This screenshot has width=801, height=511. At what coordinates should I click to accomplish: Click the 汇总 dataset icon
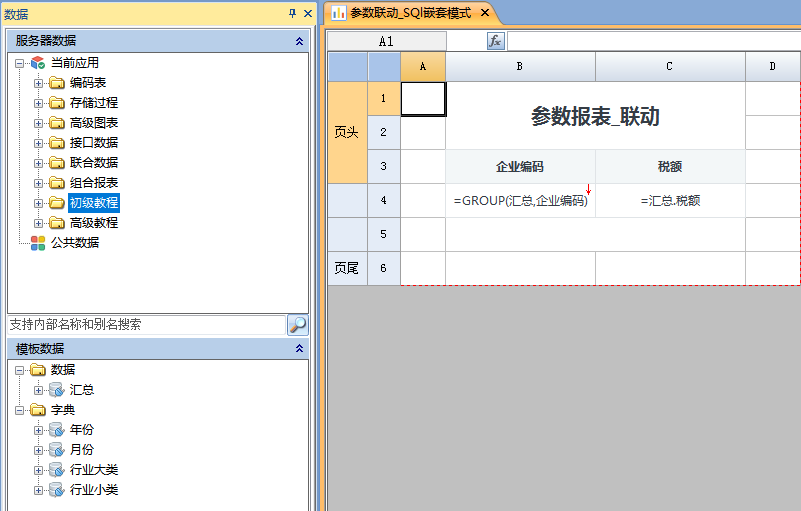pyautogui.click(x=57, y=390)
